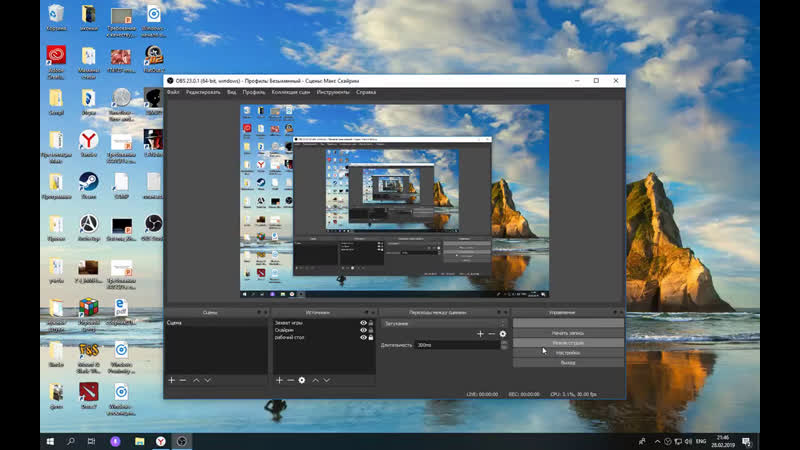This screenshot has height=450, width=800.
Task: Open the taskbar clock and date
Action: coord(723,441)
